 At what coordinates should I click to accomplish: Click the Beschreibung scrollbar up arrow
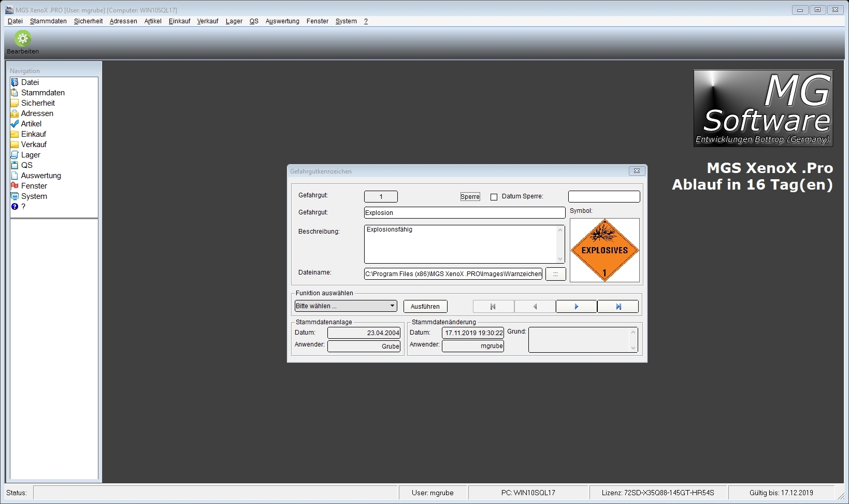tap(560, 229)
